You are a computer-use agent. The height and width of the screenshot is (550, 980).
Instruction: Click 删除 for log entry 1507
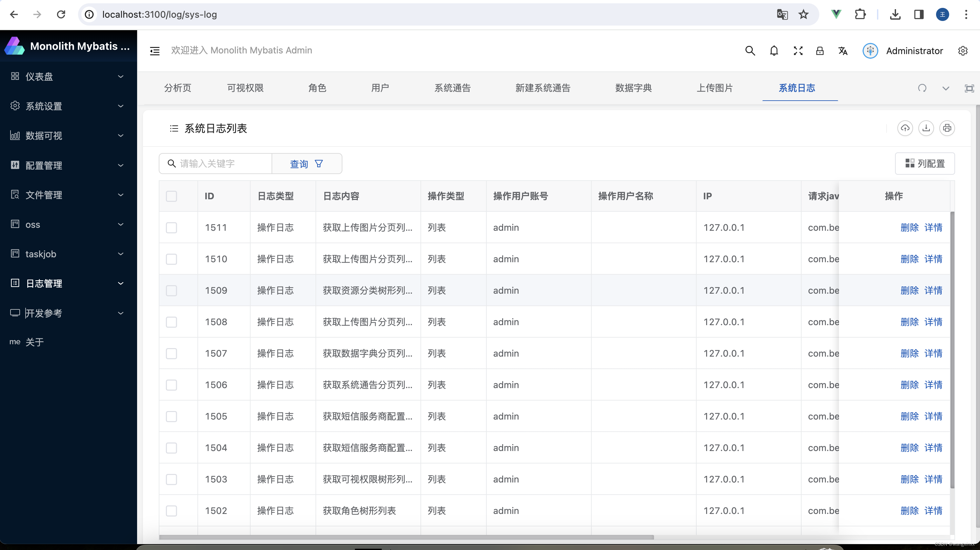909,353
